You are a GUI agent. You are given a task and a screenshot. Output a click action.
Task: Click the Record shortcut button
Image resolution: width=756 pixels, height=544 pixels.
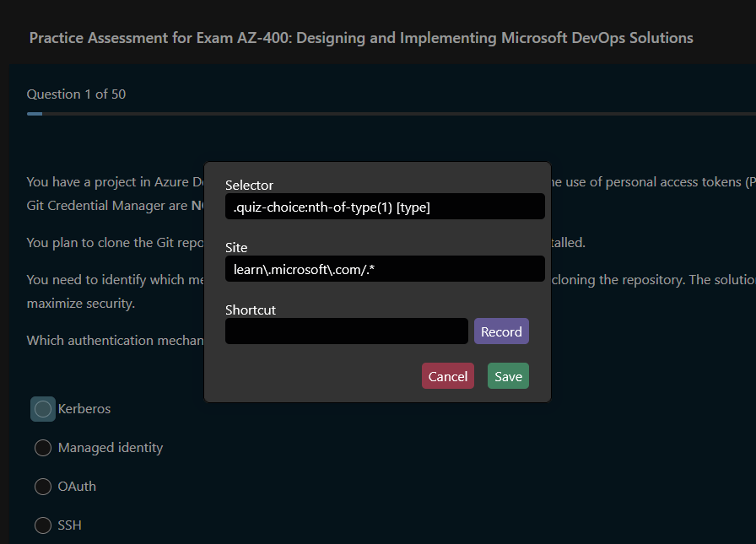501,331
